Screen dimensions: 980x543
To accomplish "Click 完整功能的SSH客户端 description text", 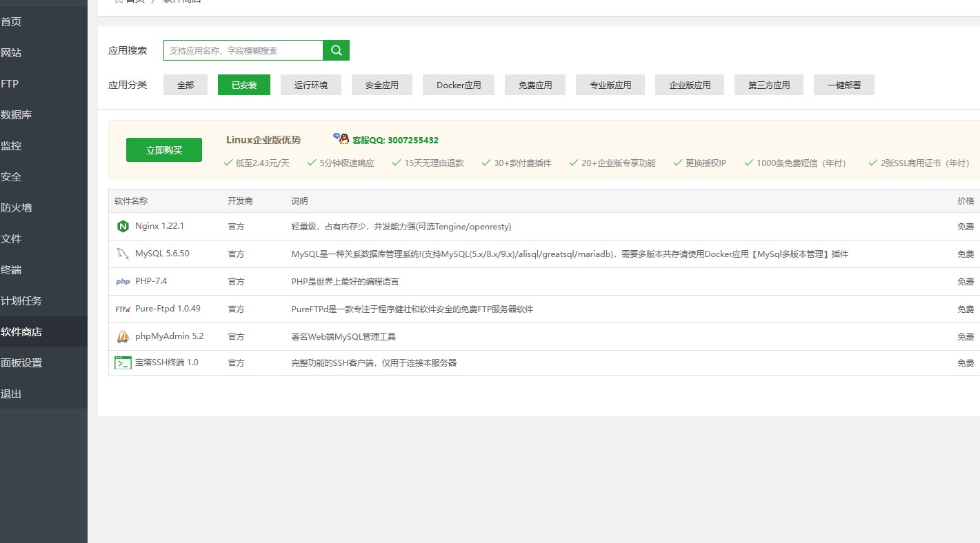I will 374,363.
